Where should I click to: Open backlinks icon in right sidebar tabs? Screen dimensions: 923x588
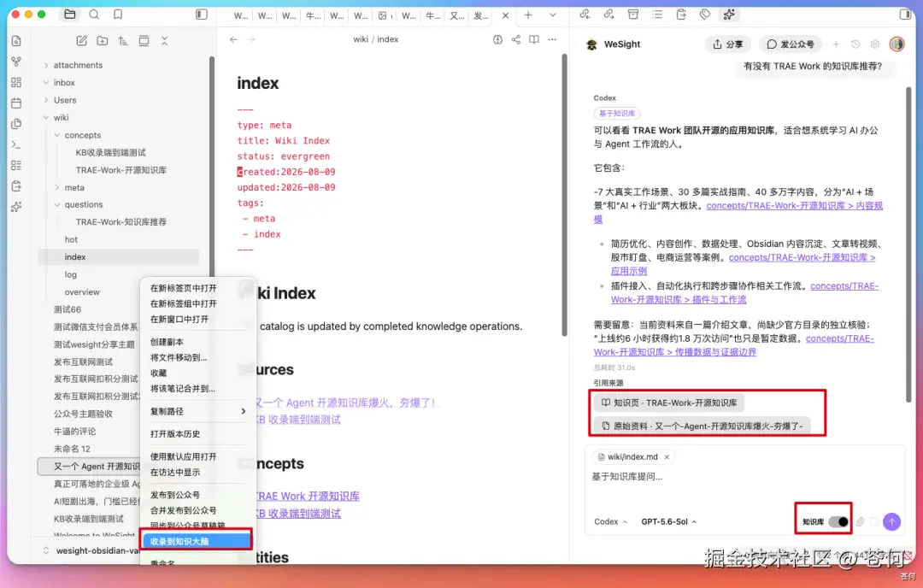(585, 15)
